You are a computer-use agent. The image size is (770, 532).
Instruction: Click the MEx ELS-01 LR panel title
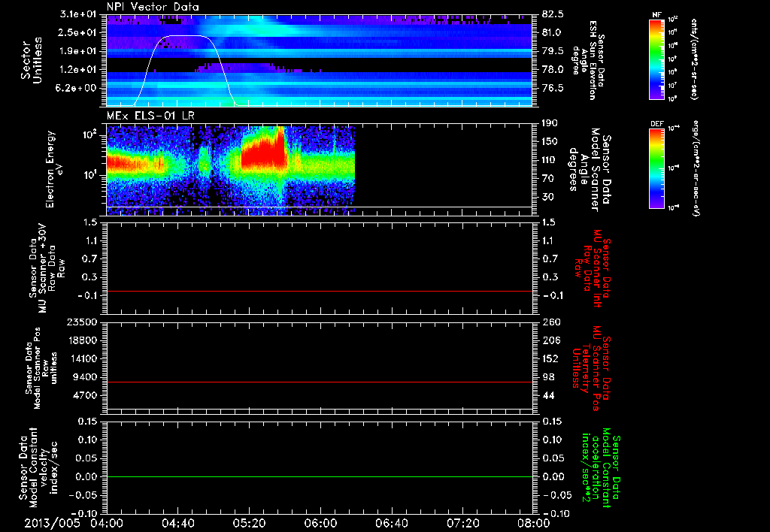[x=152, y=116]
